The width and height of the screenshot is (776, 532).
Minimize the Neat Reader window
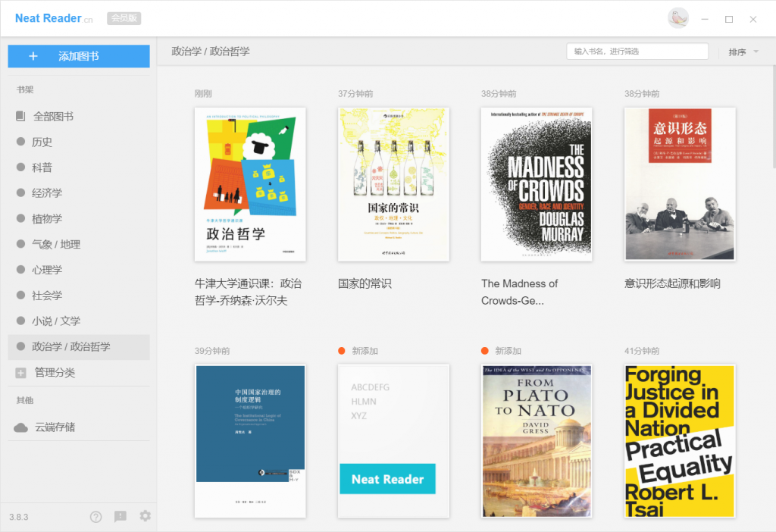pos(705,19)
